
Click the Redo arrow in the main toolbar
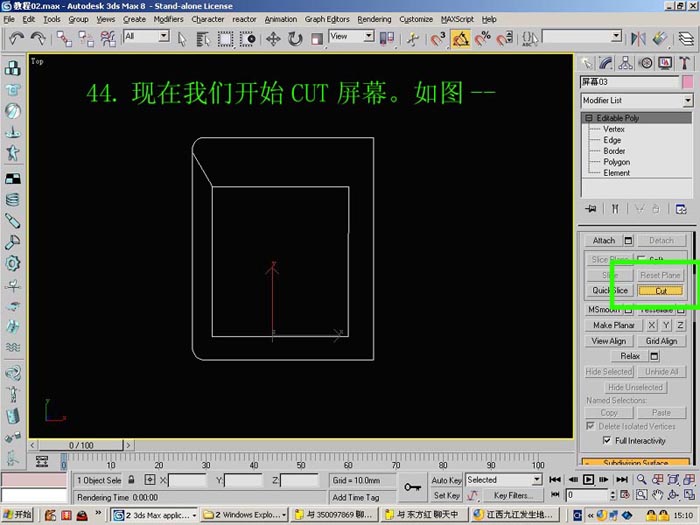click(38, 39)
